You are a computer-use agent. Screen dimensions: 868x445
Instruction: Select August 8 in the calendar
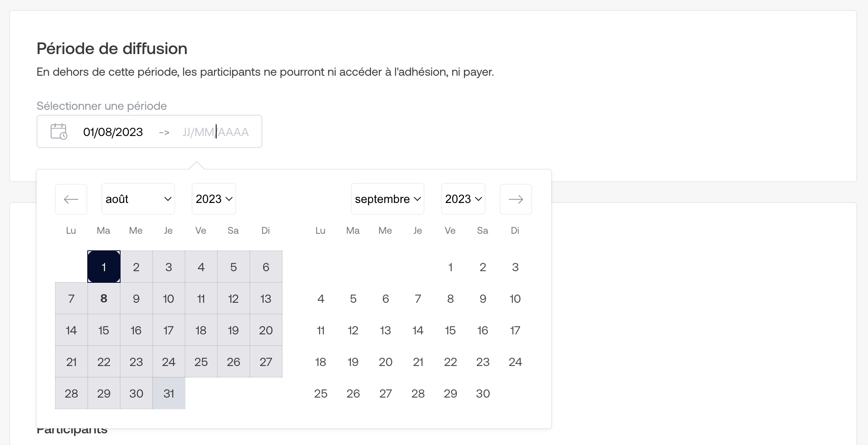point(104,298)
